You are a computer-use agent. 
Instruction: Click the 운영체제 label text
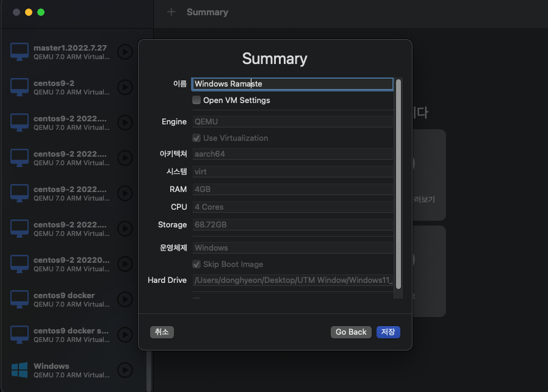[173, 248]
